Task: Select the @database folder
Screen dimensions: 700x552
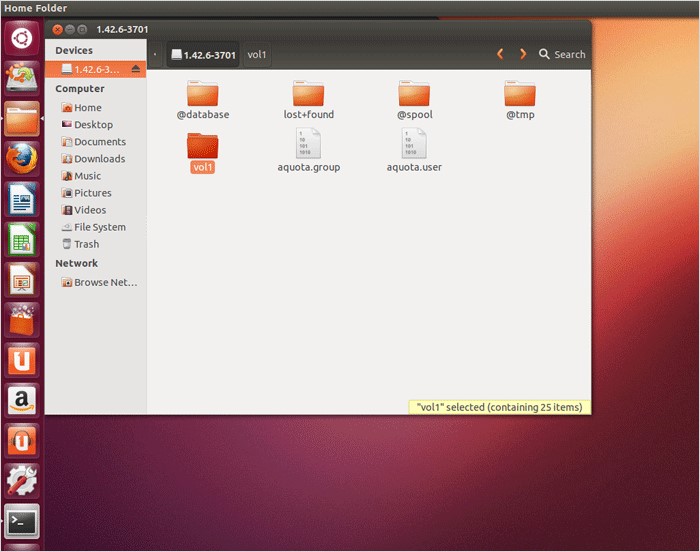Action: 203,100
